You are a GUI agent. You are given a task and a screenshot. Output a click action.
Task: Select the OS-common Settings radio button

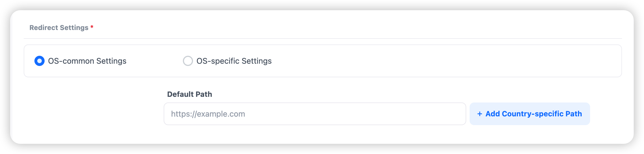pyautogui.click(x=40, y=61)
